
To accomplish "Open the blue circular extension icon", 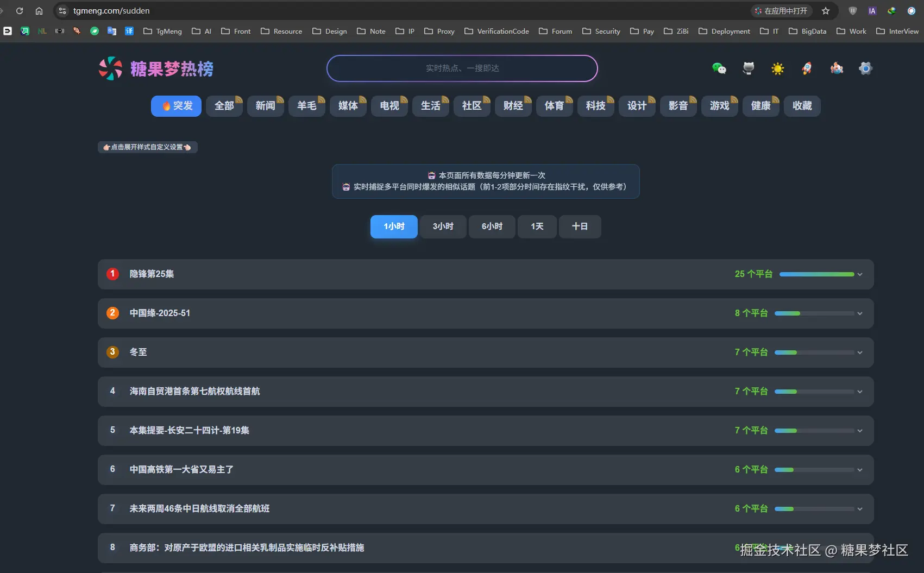I will tap(912, 11).
